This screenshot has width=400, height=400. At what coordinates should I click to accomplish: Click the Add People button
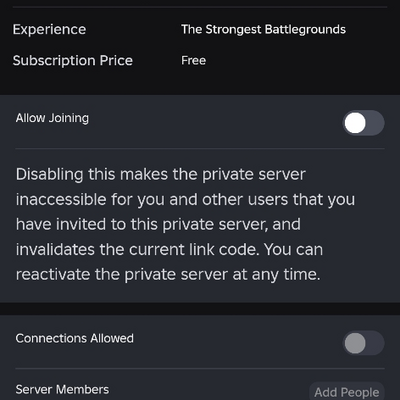[x=347, y=392]
